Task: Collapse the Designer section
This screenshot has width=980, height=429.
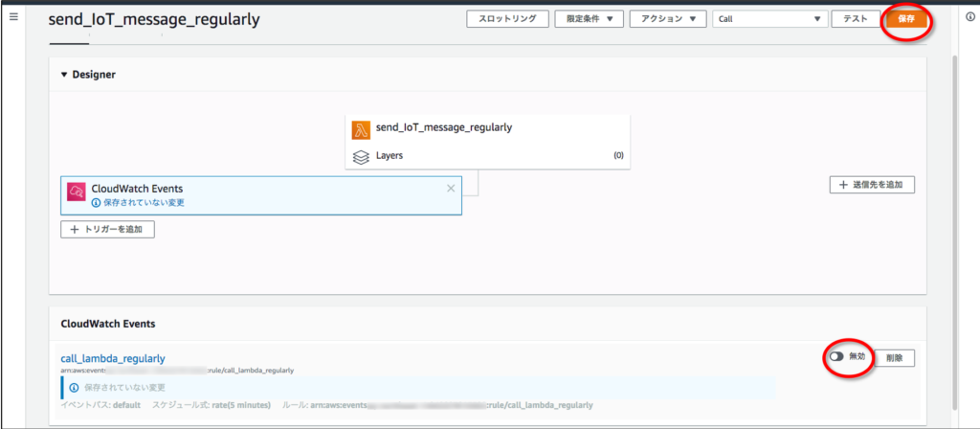Action: [65, 75]
